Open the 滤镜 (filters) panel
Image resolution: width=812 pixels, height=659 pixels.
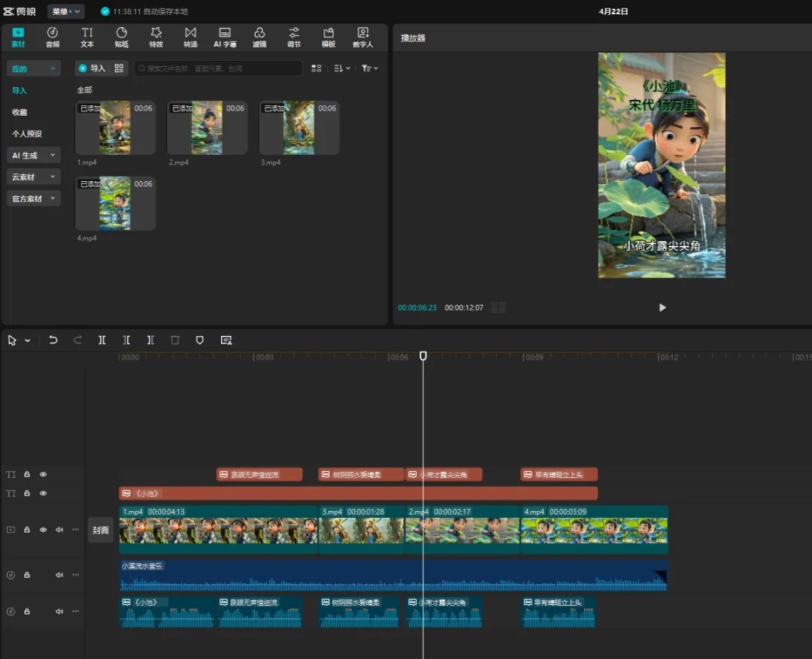click(x=259, y=37)
